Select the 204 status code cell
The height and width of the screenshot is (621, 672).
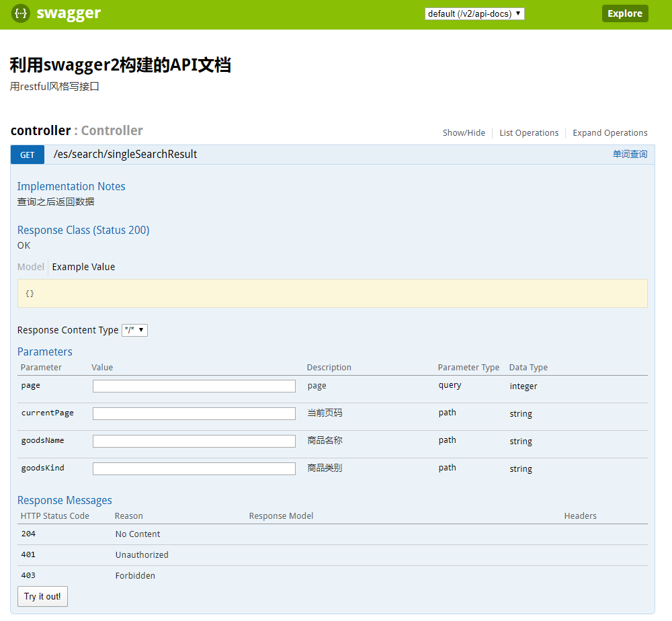click(x=28, y=534)
